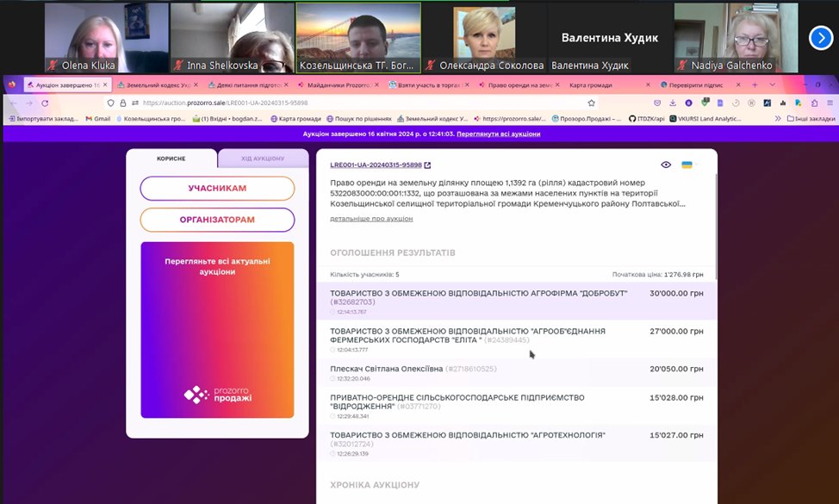Screen dimensions: 839x504
Task: Open the extensions puzzle icon
Action: [814, 103]
